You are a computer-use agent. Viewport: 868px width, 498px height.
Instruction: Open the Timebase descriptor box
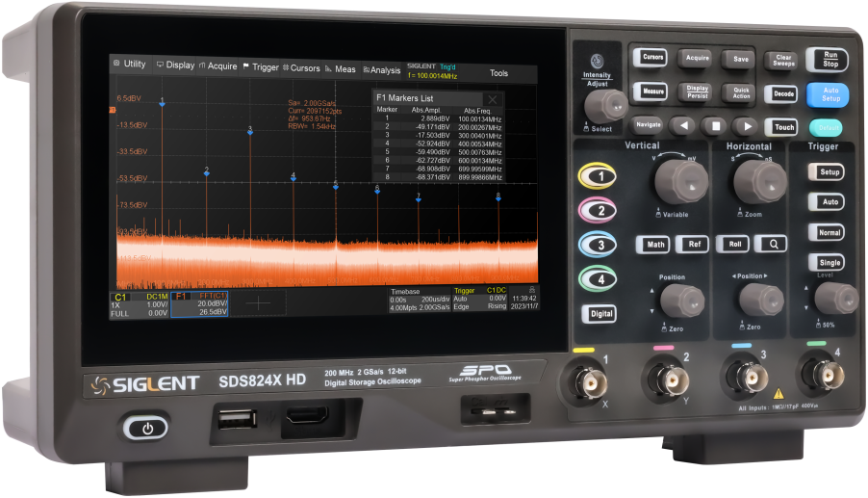pyautogui.click(x=420, y=300)
